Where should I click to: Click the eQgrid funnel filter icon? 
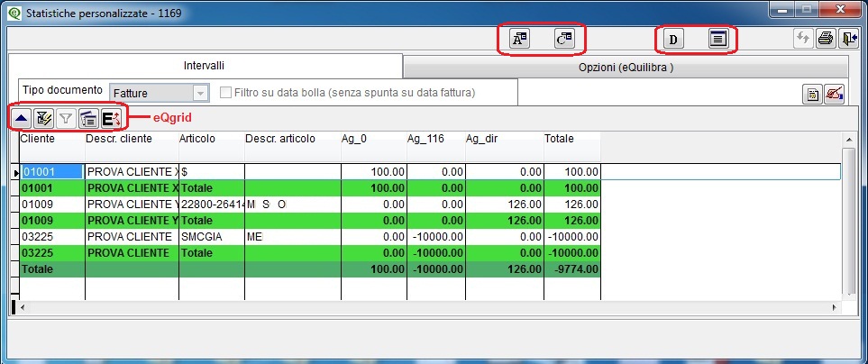click(x=66, y=117)
